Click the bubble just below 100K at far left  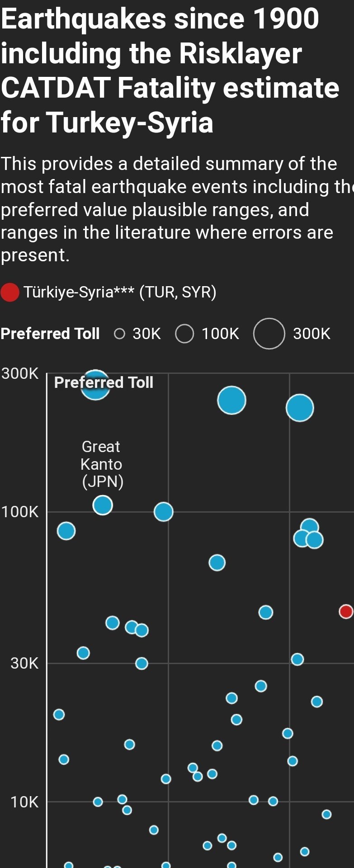66,531
